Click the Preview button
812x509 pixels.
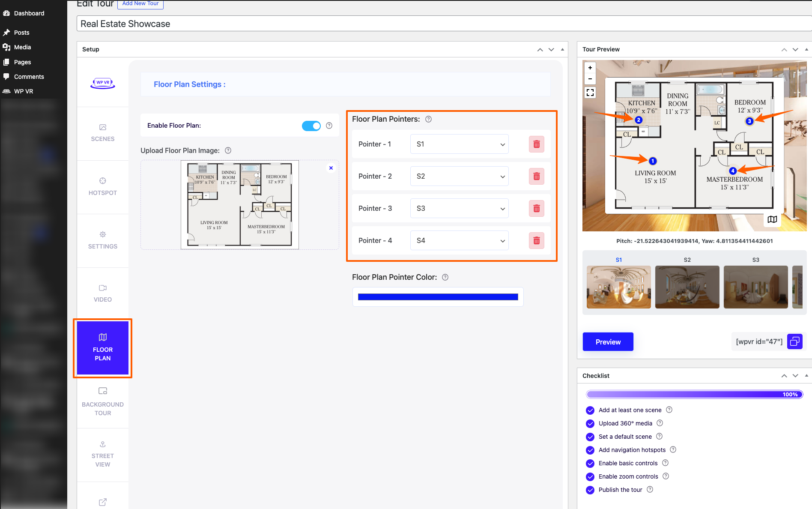tap(608, 342)
